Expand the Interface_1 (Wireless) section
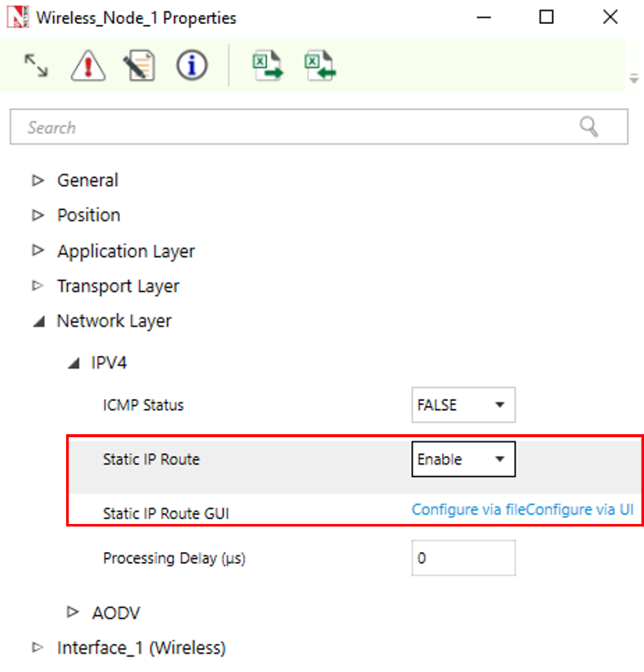 point(37,648)
